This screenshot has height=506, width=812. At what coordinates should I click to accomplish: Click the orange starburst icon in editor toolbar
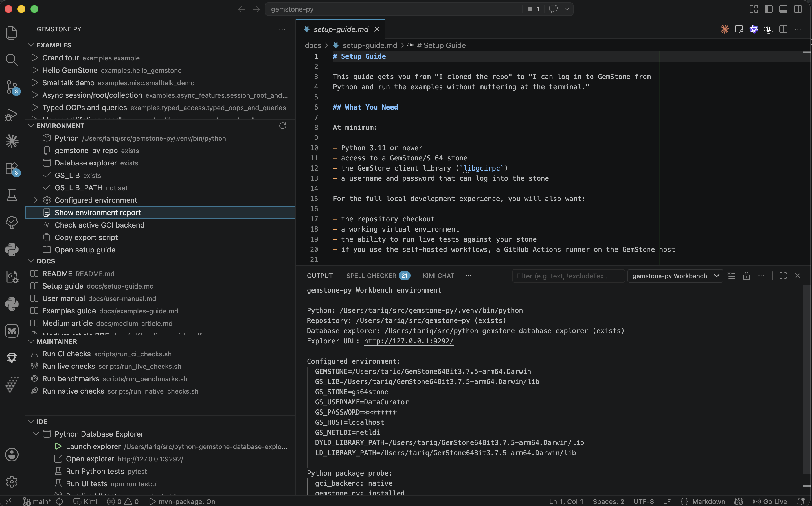[x=725, y=29]
